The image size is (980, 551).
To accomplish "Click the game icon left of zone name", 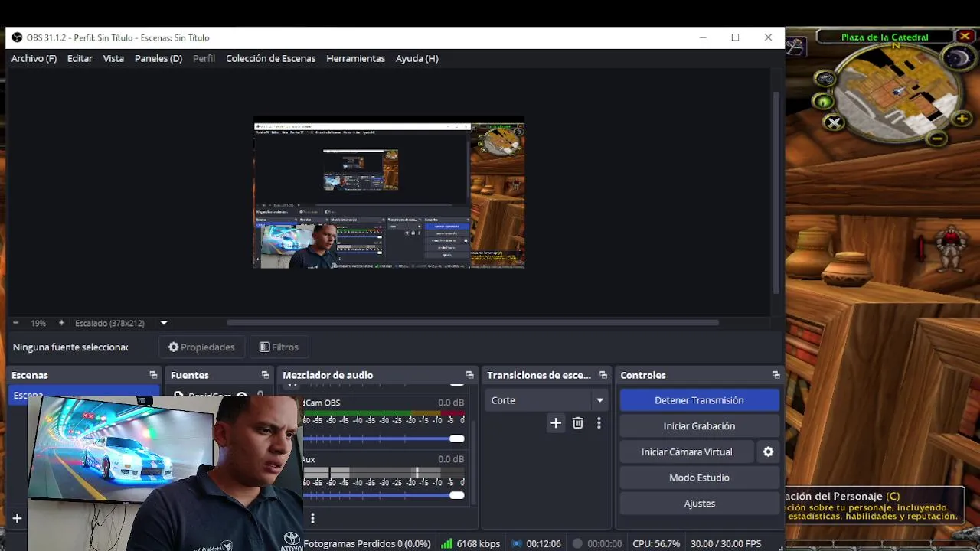I will (795, 47).
